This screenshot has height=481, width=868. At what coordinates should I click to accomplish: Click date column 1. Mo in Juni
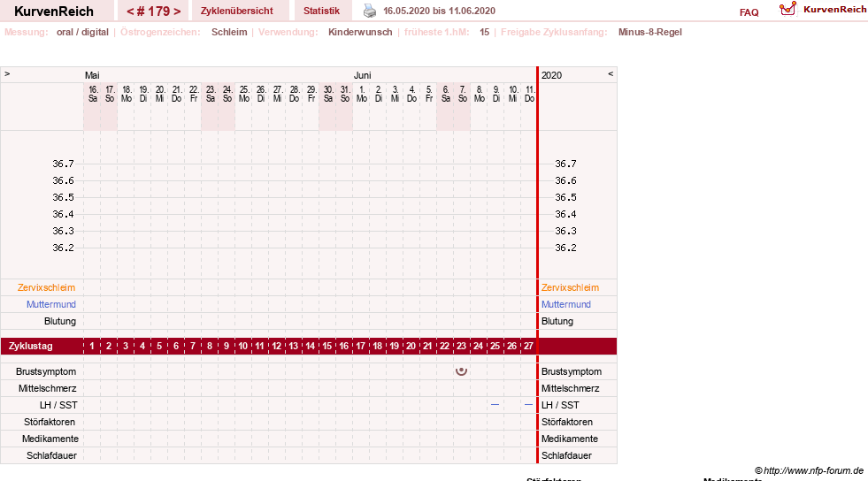362,94
